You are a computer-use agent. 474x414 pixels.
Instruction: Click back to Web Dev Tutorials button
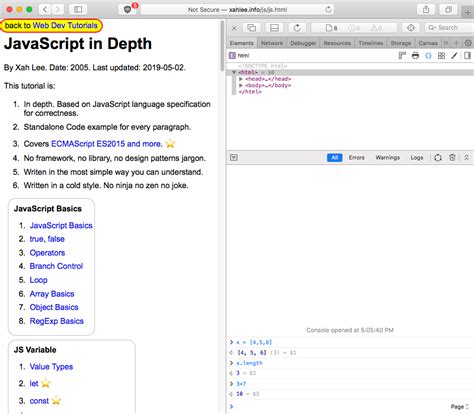point(51,26)
